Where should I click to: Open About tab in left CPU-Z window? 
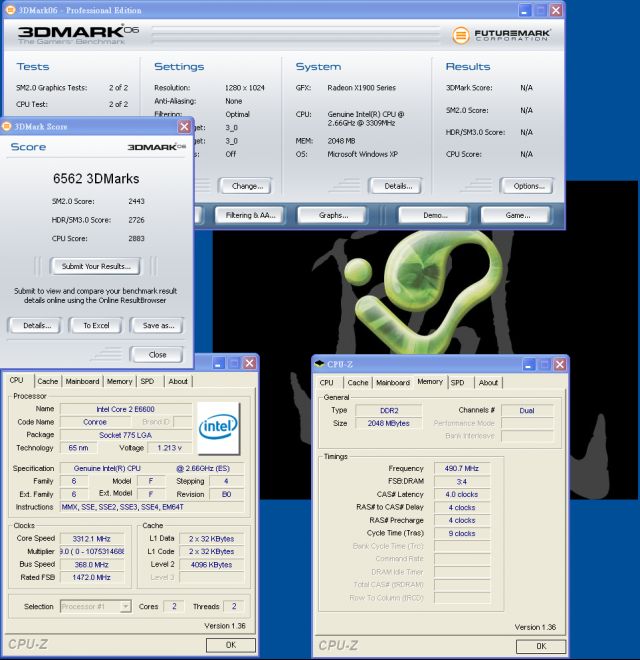[x=178, y=381]
